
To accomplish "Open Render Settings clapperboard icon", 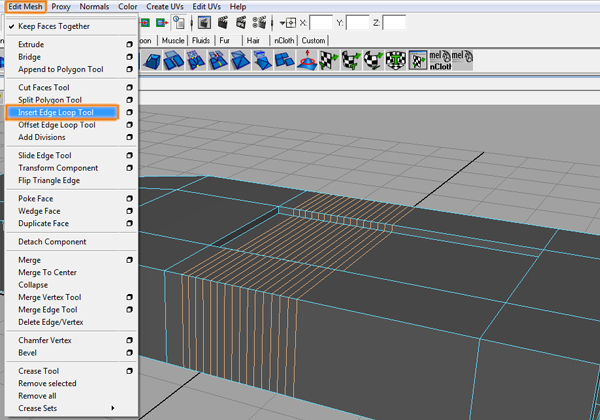I will click(259, 23).
